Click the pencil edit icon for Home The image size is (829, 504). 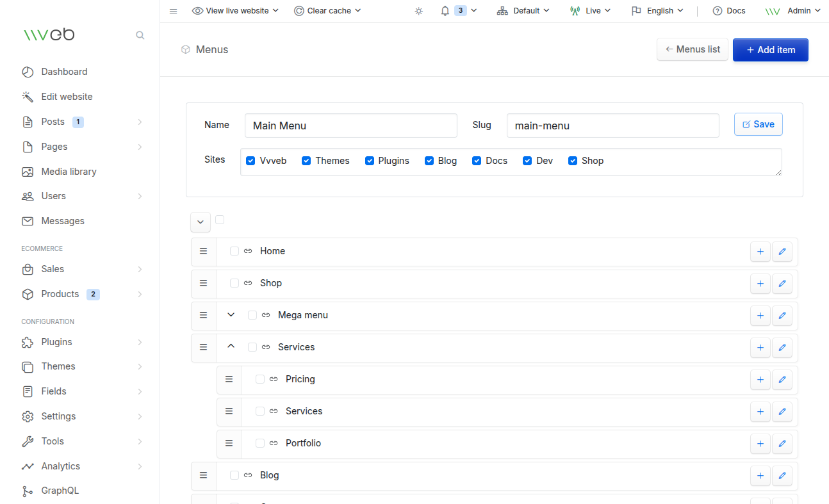tap(782, 252)
